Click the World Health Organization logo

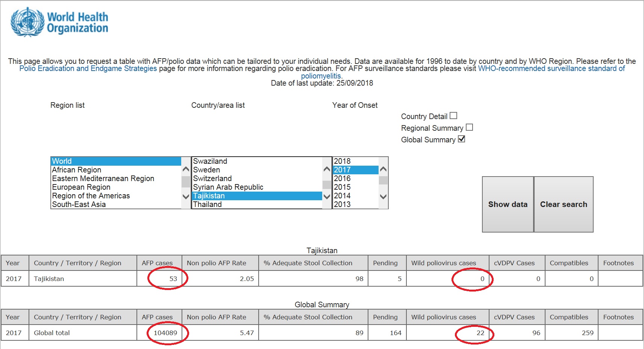tap(59, 22)
